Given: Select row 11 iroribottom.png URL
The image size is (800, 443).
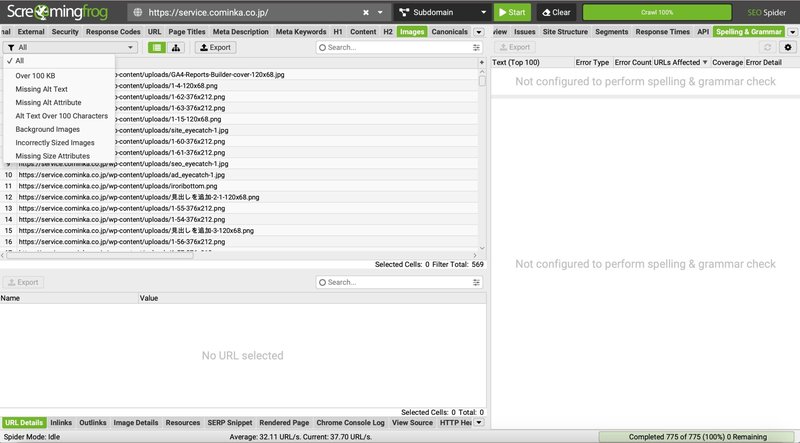Looking at the screenshot, I should [x=118, y=186].
